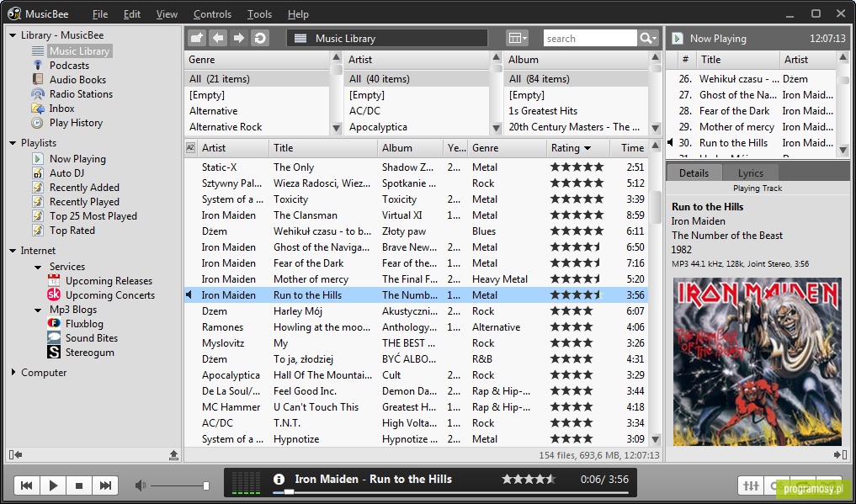Filter albums by "1s Greatest Hits"
Screen dimensions: 856x504
click(543, 111)
